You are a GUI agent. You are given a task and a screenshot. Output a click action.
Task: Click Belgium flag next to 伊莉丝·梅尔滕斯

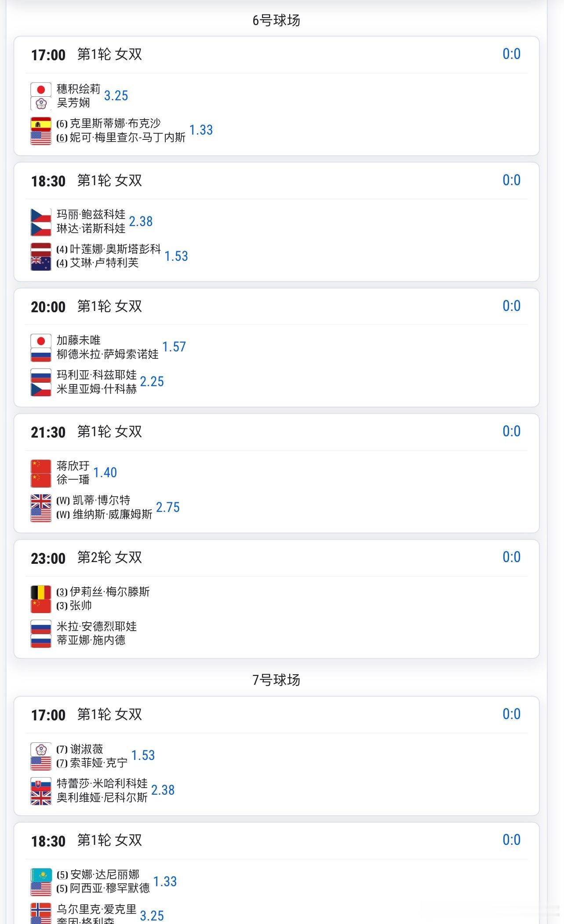pos(41,592)
